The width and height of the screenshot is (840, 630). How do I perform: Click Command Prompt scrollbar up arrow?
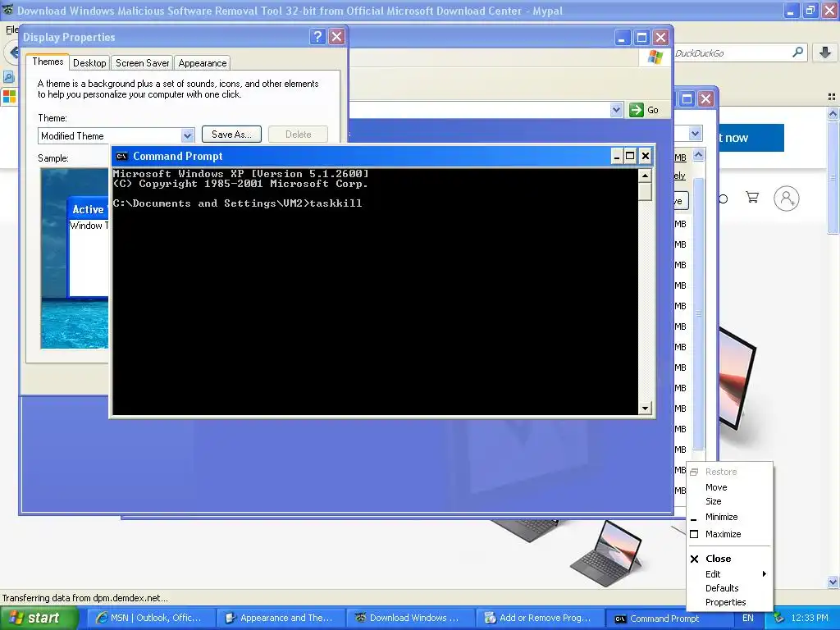coord(645,176)
